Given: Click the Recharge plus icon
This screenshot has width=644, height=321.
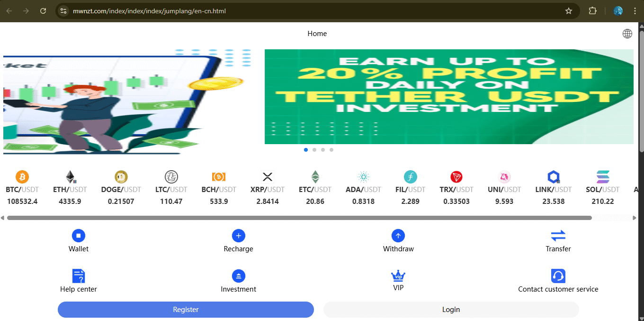Looking at the screenshot, I should coord(239,236).
